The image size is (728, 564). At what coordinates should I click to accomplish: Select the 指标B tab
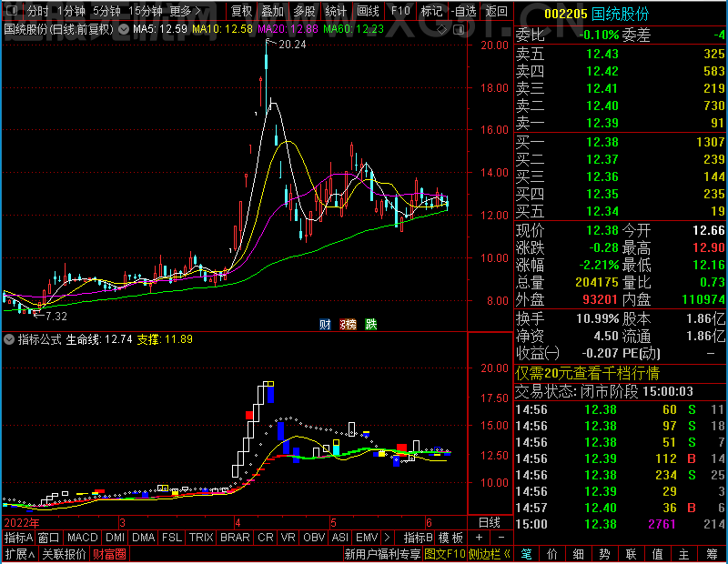pyautogui.click(x=419, y=538)
